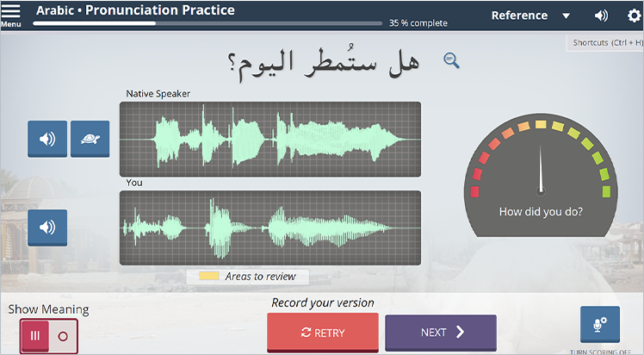Open settings gear icon
The image size is (644, 355).
point(634,16)
